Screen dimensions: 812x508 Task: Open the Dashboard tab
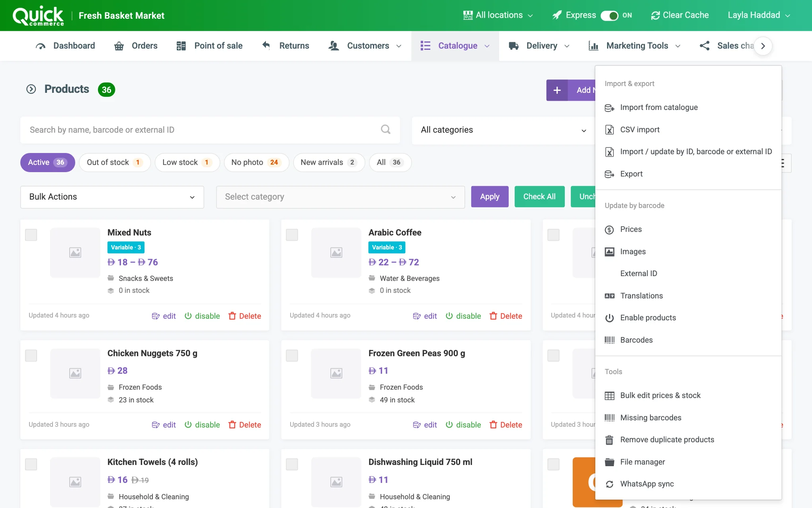(65, 46)
